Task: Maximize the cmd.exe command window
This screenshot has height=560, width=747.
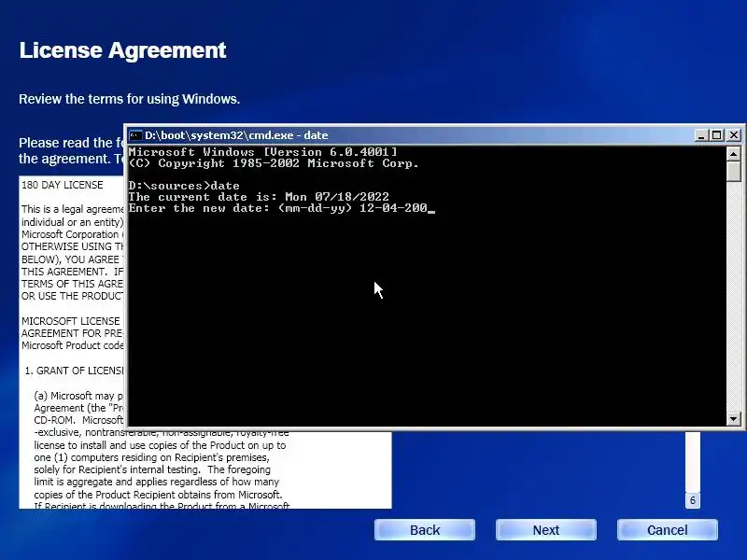Action: point(716,135)
